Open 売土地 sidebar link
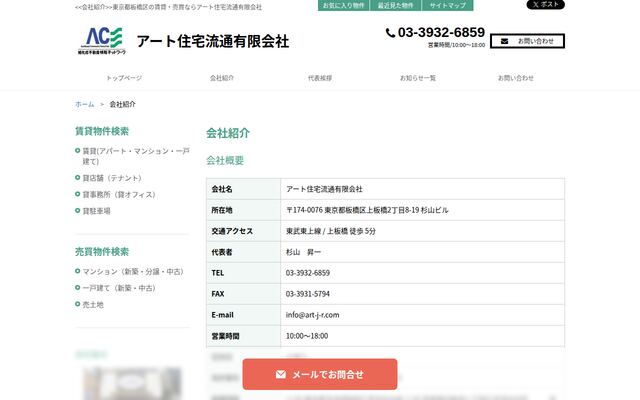The height and width of the screenshot is (400, 640). tap(93, 304)
